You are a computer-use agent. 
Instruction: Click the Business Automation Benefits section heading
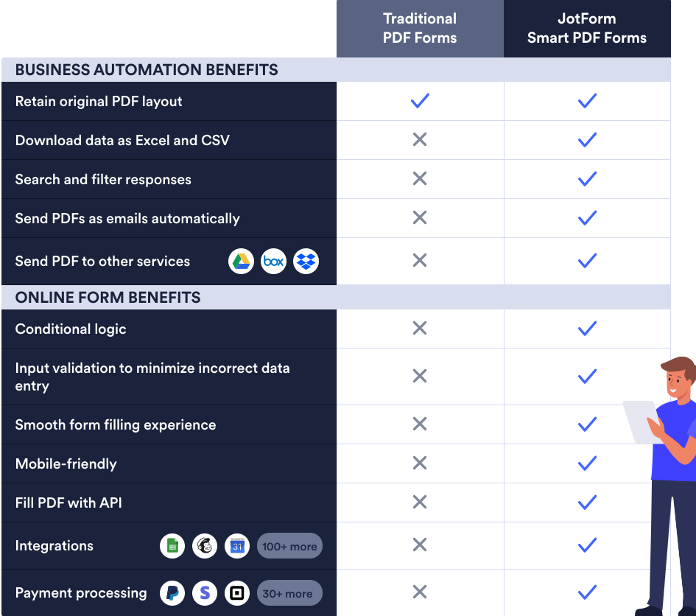[147, 70]
